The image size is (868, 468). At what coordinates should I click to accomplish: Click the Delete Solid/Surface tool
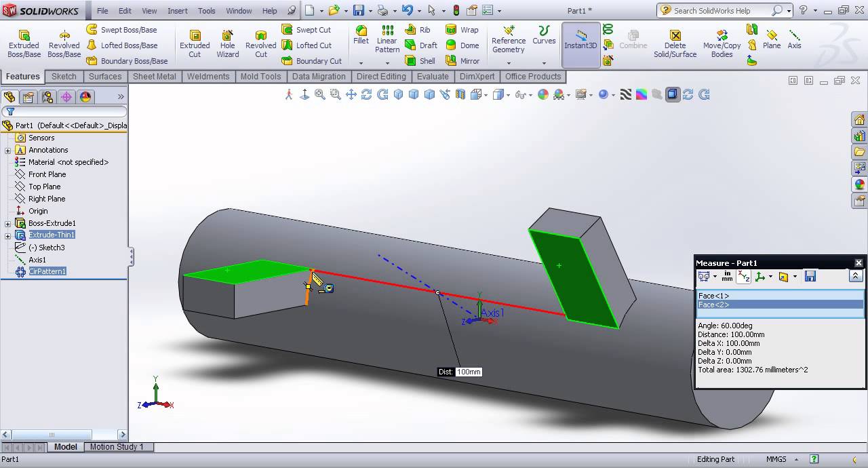coord(675,43)
